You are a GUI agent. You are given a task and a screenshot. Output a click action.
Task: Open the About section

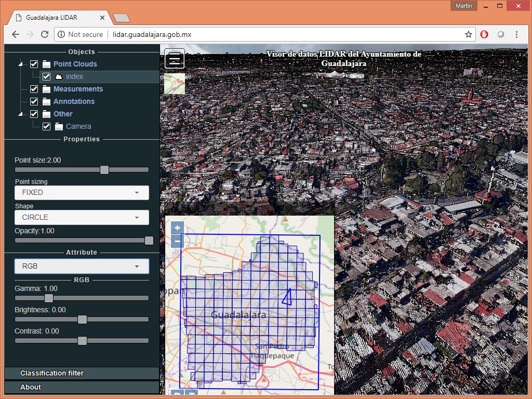click(82, 387)
